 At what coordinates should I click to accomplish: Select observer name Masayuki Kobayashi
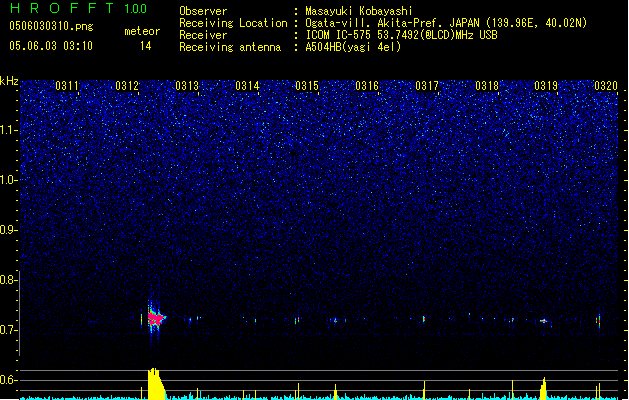coord(359,11)
